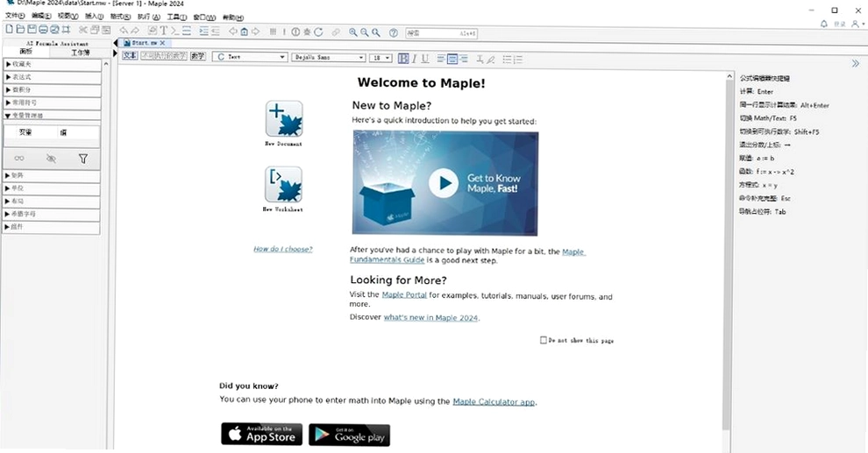Expand the 组件 palette
The height and width of the screenshot is (453, 868).
52,226
